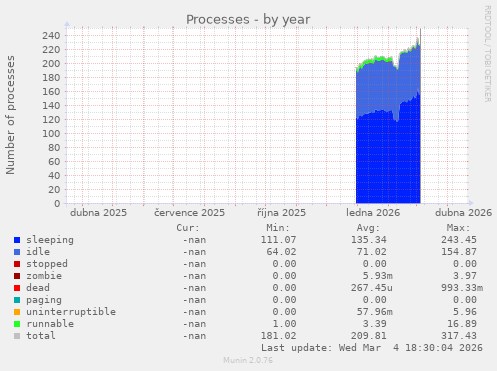
Task: Click x-axis label 'července 2025'
Action: point(189,213)
